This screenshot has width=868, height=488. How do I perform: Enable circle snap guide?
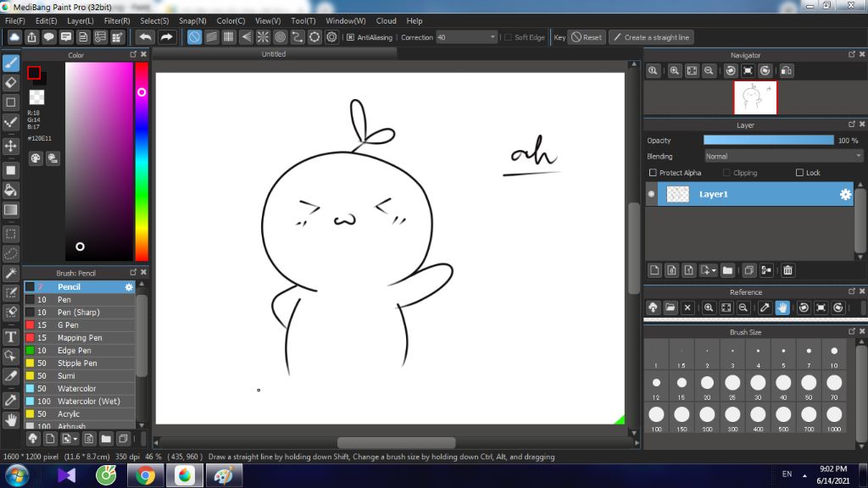point(280,37)
